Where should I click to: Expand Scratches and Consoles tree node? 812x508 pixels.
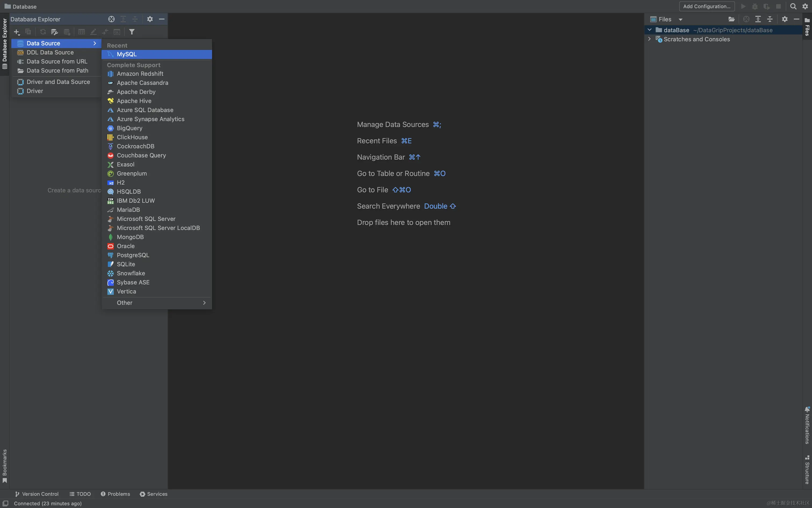(650, 39)
